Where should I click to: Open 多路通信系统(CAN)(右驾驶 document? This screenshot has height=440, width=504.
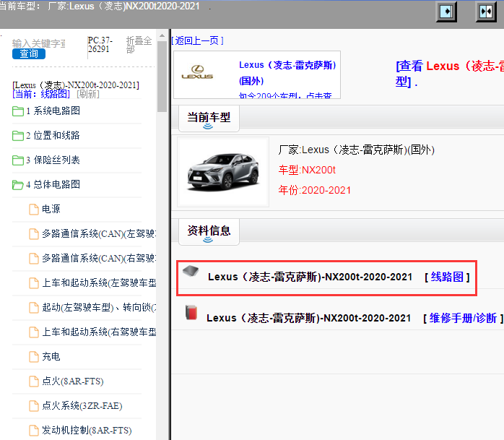point(99,258)
